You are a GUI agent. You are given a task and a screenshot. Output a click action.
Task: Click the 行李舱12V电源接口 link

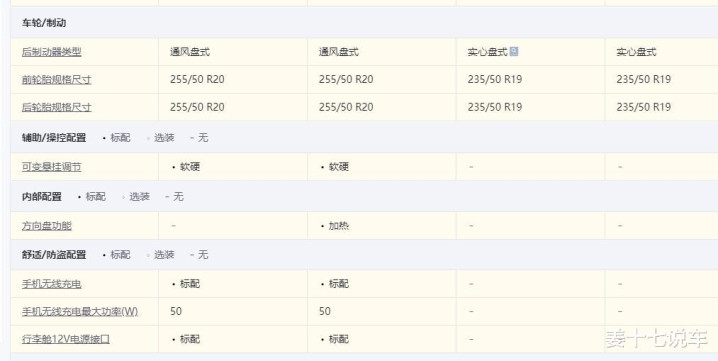(x=66, y=339)
